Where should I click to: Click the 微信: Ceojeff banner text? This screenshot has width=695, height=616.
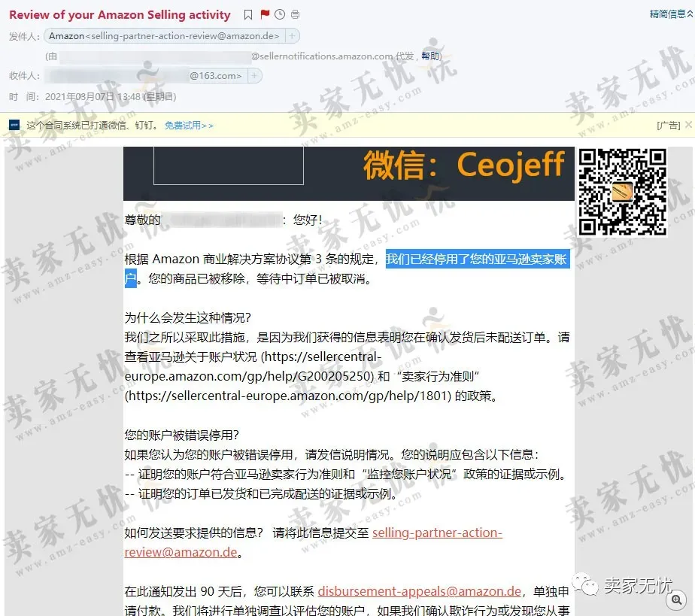coord(463,165)
